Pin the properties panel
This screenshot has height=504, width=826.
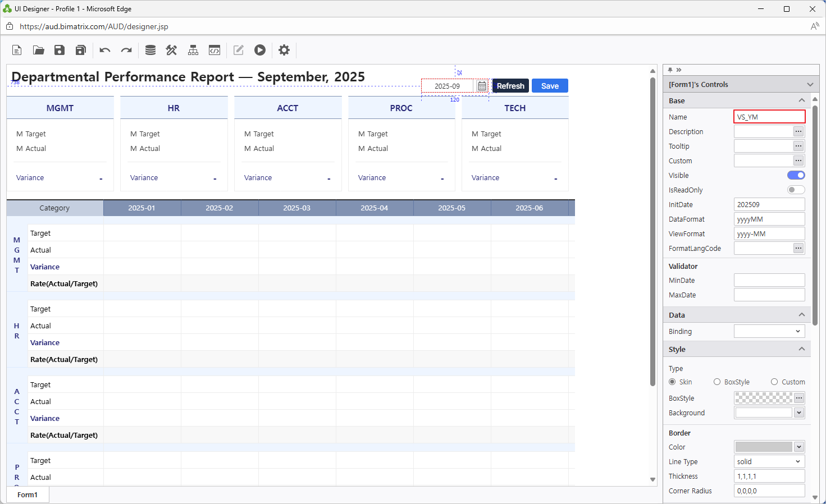(670, 70)
